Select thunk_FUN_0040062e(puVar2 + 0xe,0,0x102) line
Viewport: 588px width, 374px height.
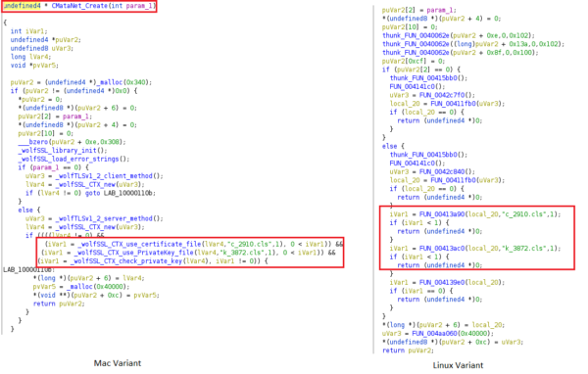click(459, 35)
